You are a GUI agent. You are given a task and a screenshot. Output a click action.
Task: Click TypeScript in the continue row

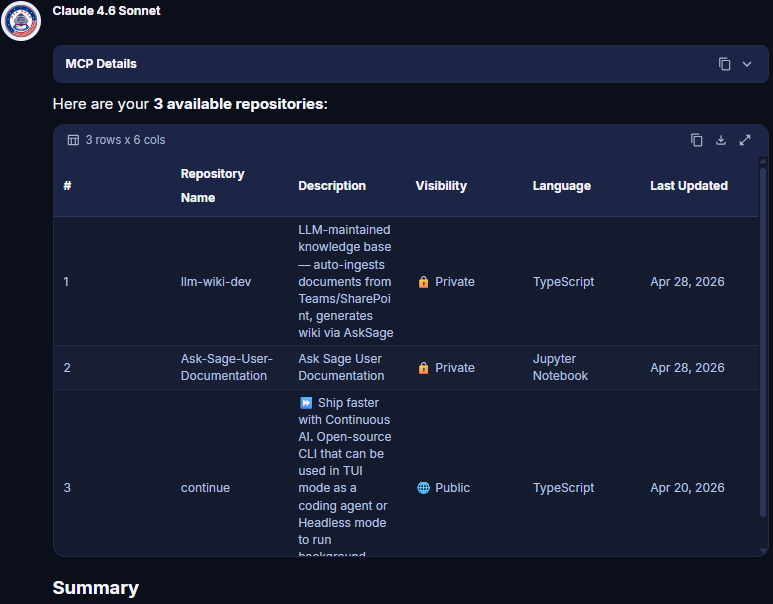(x=563, y=488)
